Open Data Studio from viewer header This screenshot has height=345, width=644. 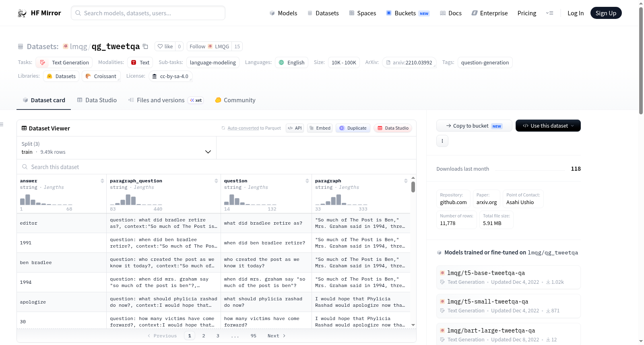(393, 128)
